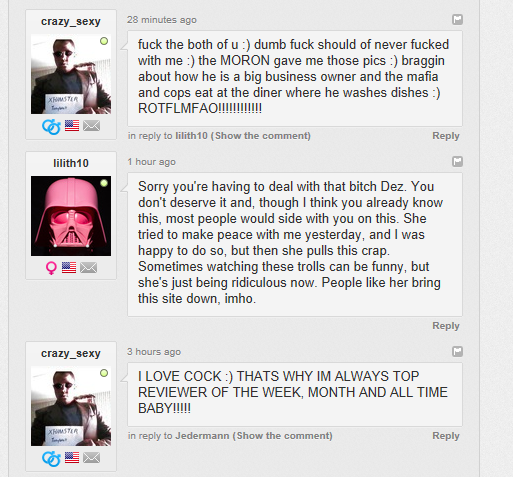
Task: Click female gender symbol under lilith10
Action: point(51,268)
